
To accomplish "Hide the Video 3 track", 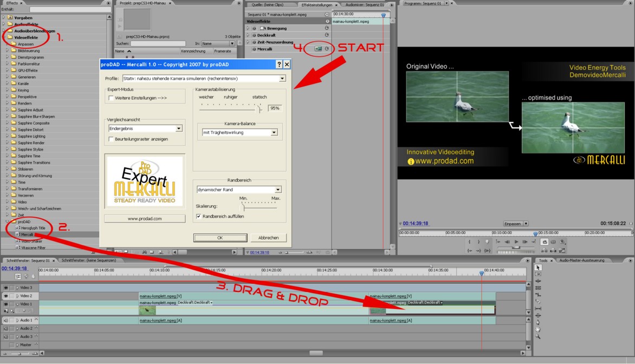I will [x=5, y=288].
